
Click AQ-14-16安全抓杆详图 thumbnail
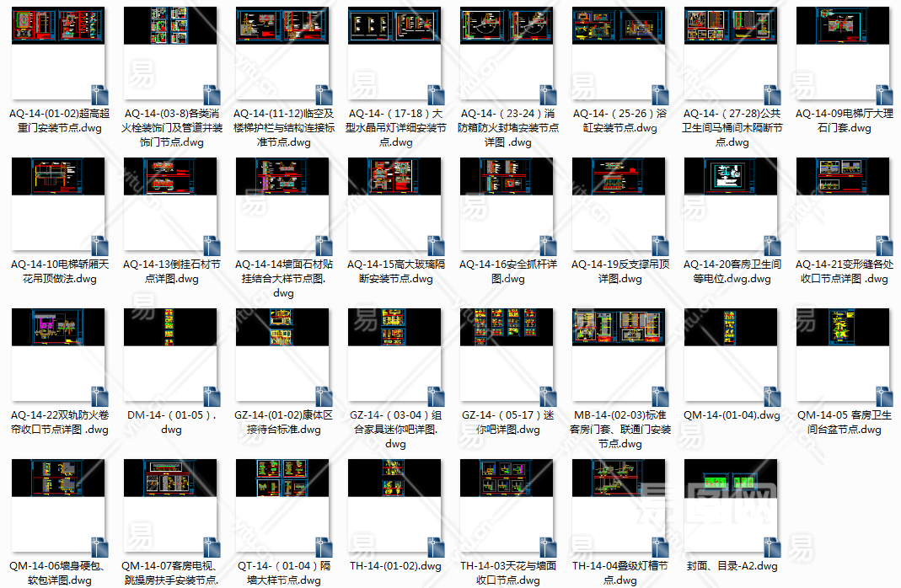(507, 205)
